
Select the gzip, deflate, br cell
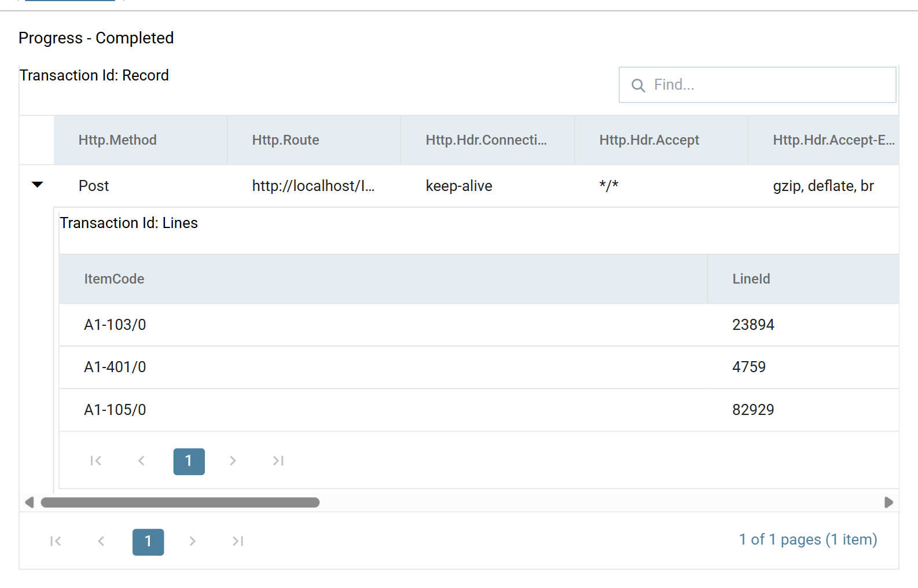(x=823, y=186)
